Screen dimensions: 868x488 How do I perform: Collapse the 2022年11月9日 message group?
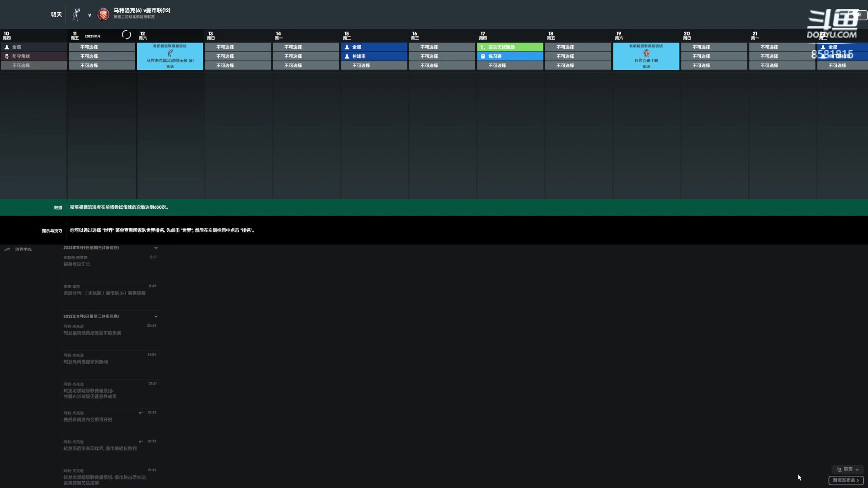click(156, 248)
